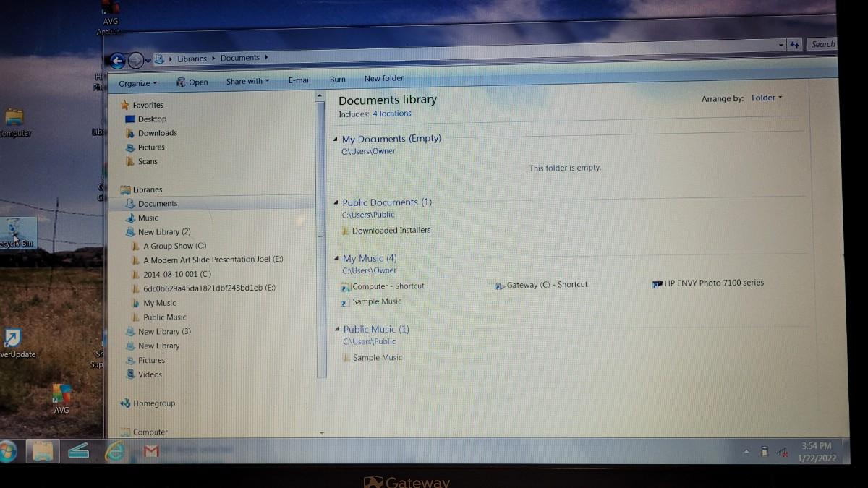Image resolution: width=868 pixels, height=488 pixels.
Task: Open the 4 locations link
Action: (x=392, y=114)
